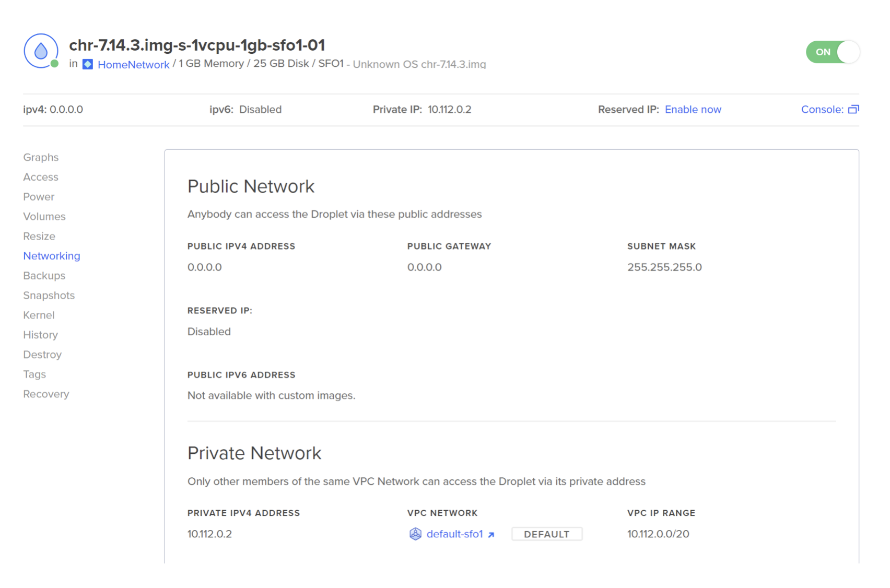Open the Graphs section

40,157
